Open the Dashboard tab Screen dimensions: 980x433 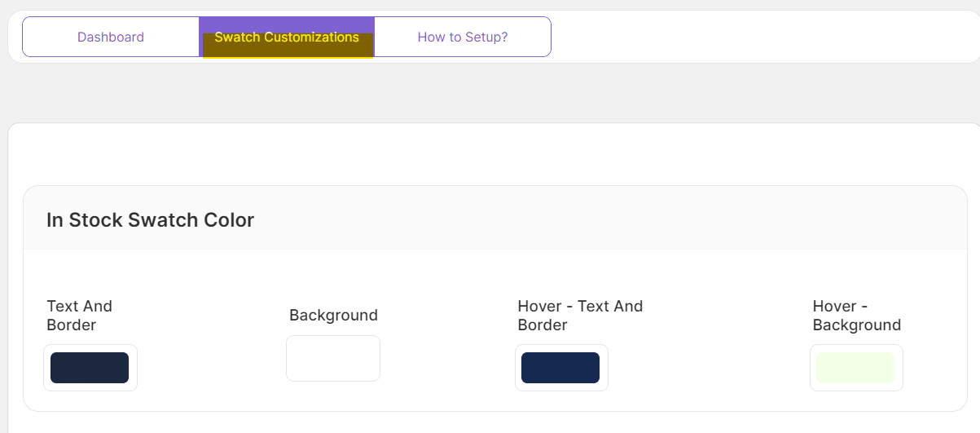pyautogui.click(x=111, y=37)
